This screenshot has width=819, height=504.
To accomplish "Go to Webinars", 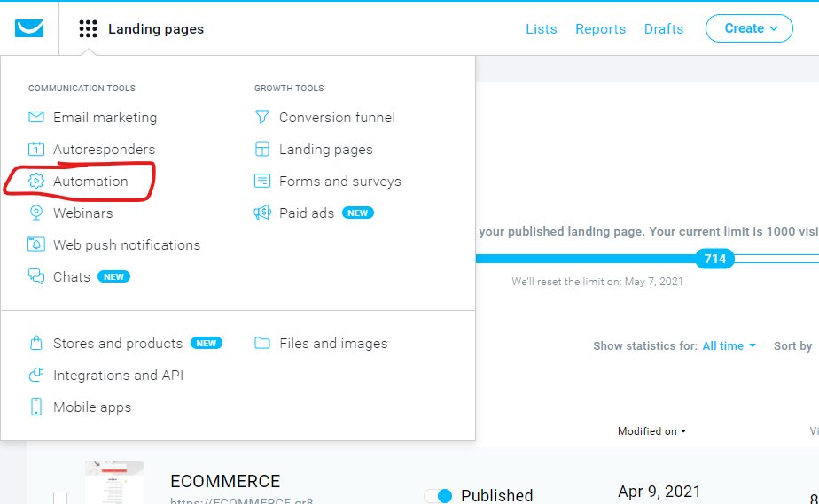I will 83,213.
